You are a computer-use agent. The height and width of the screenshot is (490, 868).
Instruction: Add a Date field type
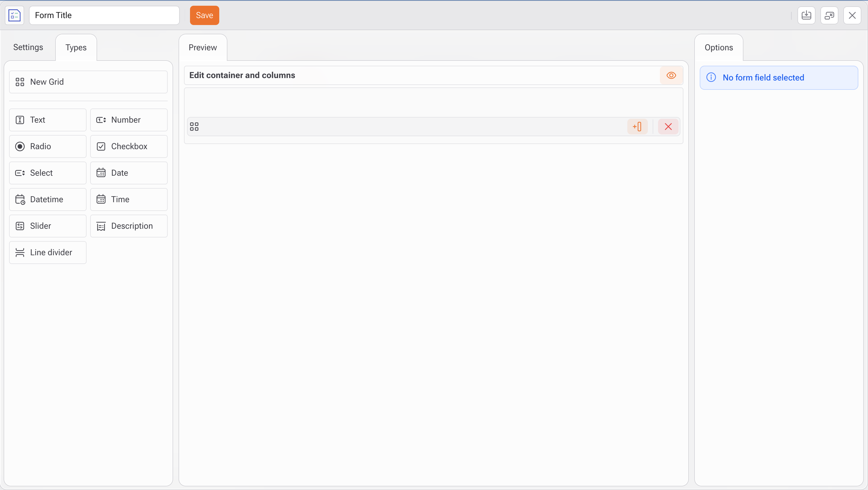click(129, 173)
